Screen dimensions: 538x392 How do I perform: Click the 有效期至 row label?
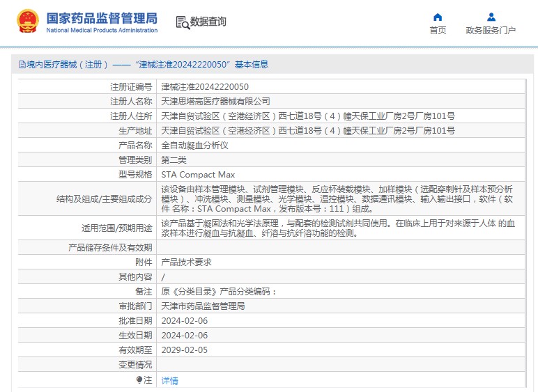135,350
